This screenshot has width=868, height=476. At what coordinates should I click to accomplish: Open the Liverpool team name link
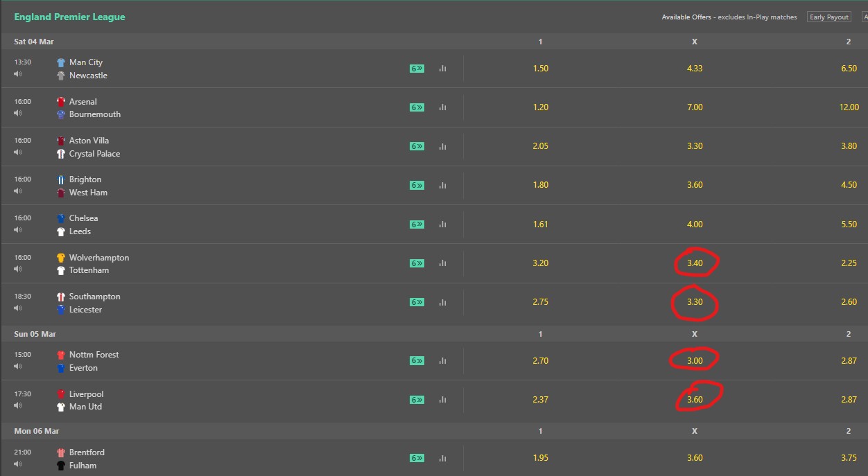tap(86, 394)
